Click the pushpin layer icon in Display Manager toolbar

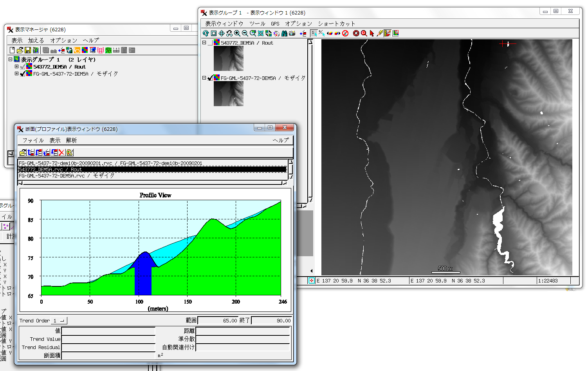93,50
